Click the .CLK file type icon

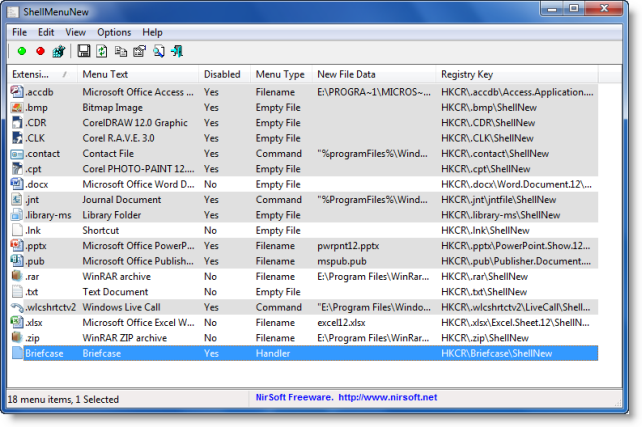point(17,138)
